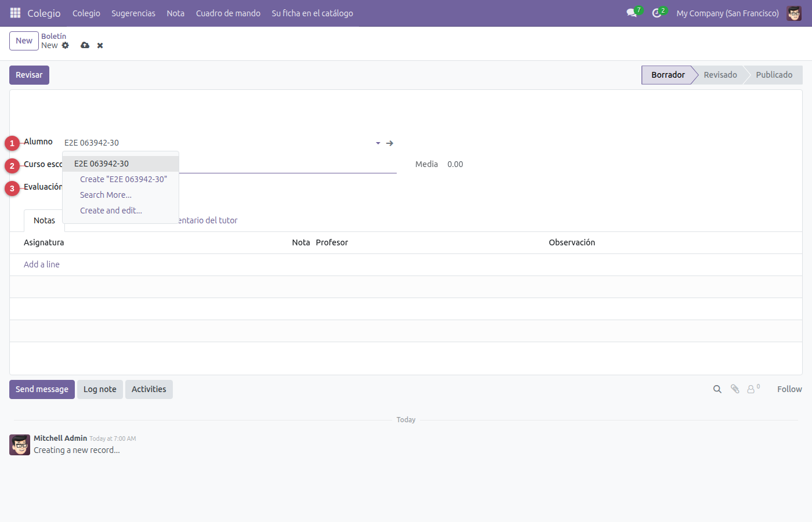Image resolution: width=812 pixels, height=522 pixels.
Task: Click Mitchell Admin author name in chatter
Action: (x=60, y=438)
